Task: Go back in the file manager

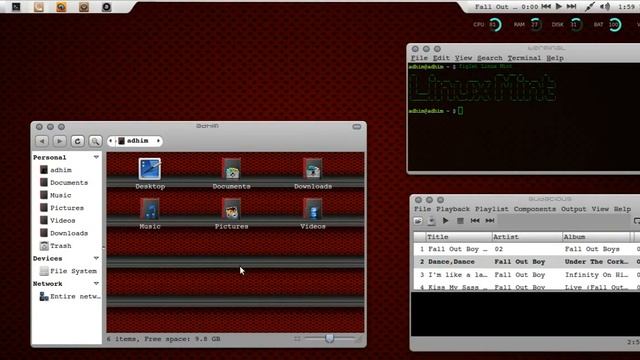Action: click(42, 141)
